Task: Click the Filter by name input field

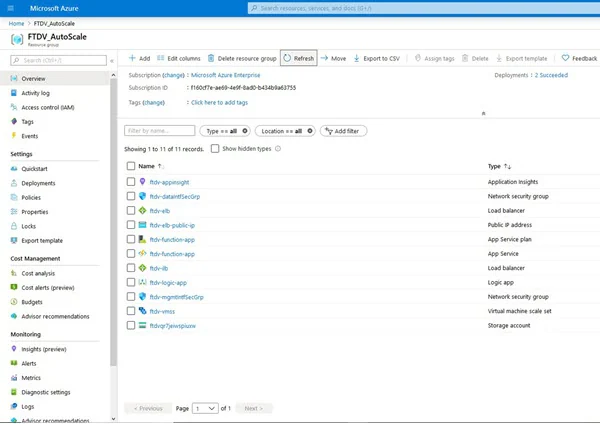Action: click(x=160, y=130)
